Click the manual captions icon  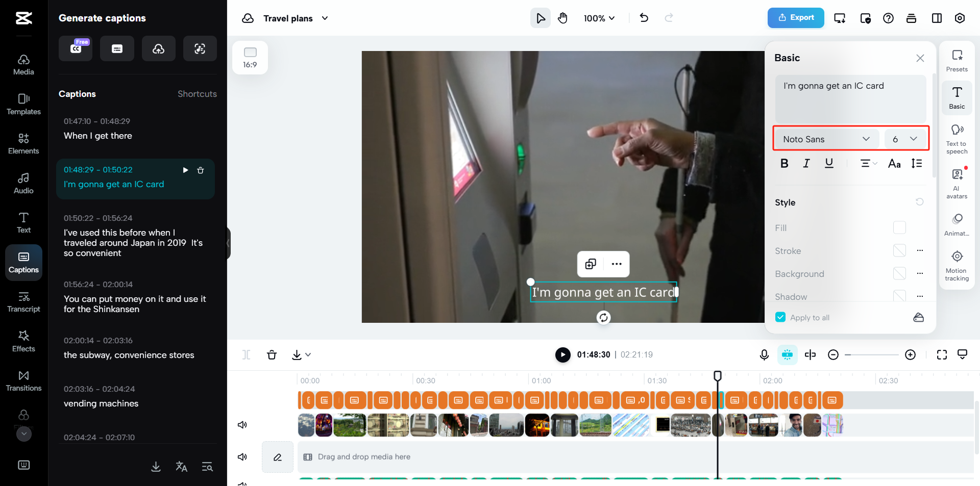(x=117, y=48)
